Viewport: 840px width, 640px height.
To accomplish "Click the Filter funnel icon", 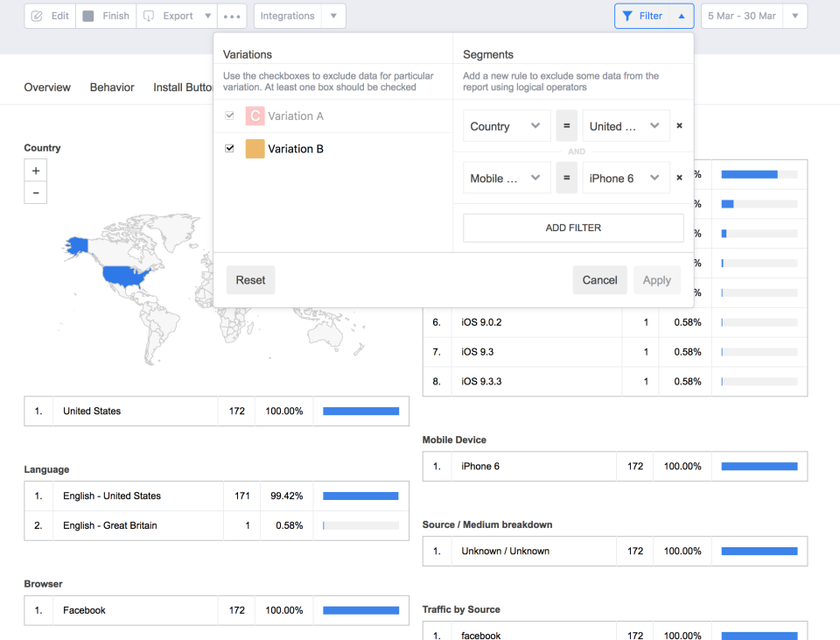I will coord(628,15).
